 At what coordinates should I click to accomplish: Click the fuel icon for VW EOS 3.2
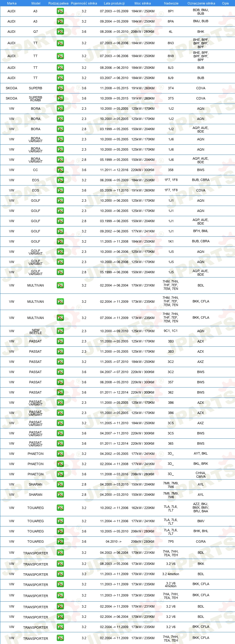(x=60, y=180)
